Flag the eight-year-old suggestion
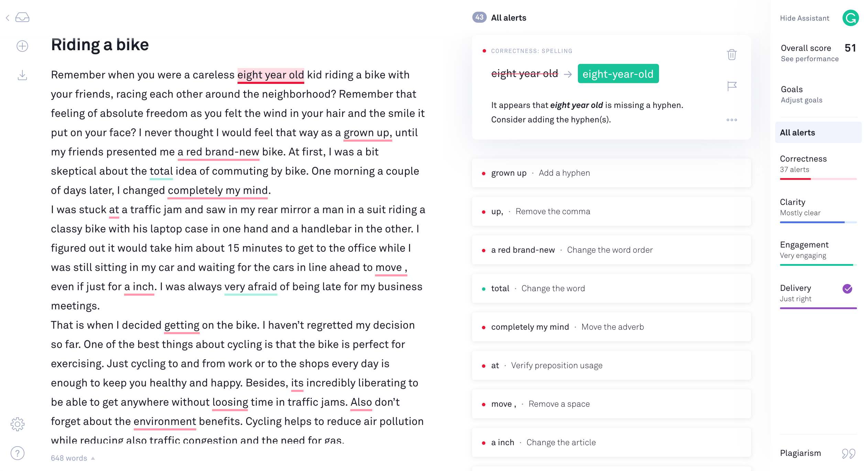Screen dimensions: 868x471 tap(732, 86)
